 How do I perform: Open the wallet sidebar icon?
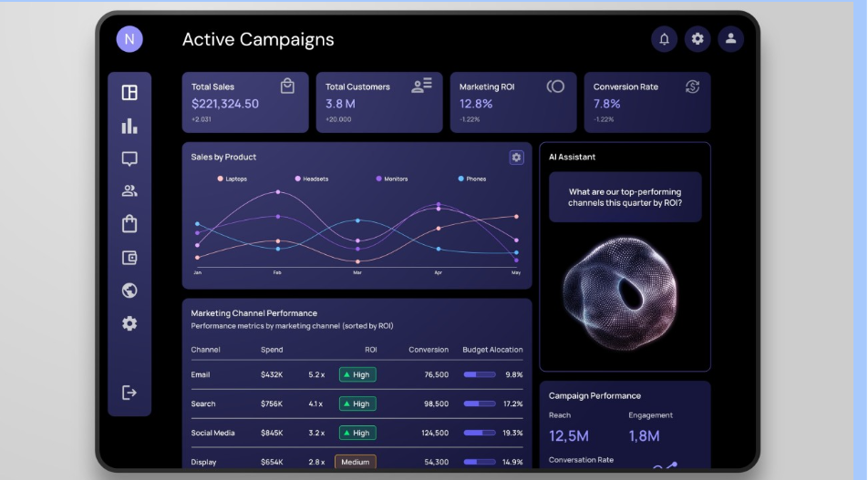click(129, 258)
